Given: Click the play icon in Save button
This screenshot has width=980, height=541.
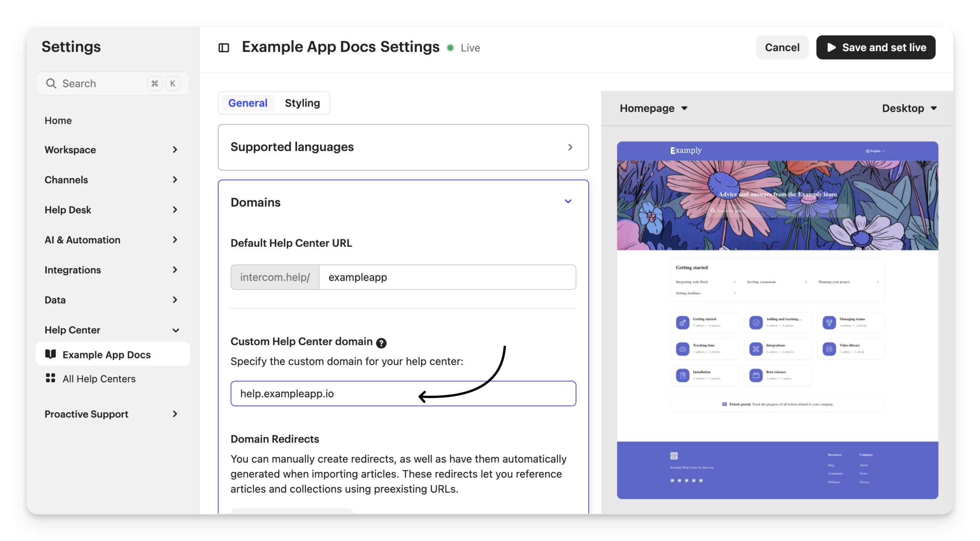Looking at the screenshot, I should click(831, 48).
